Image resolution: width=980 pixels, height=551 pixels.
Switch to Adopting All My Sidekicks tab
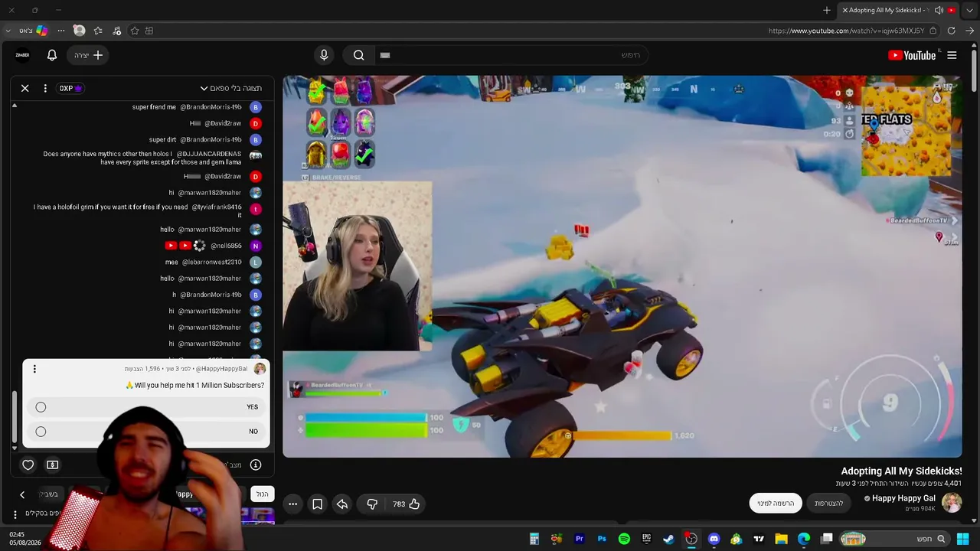tap(897, 10)
